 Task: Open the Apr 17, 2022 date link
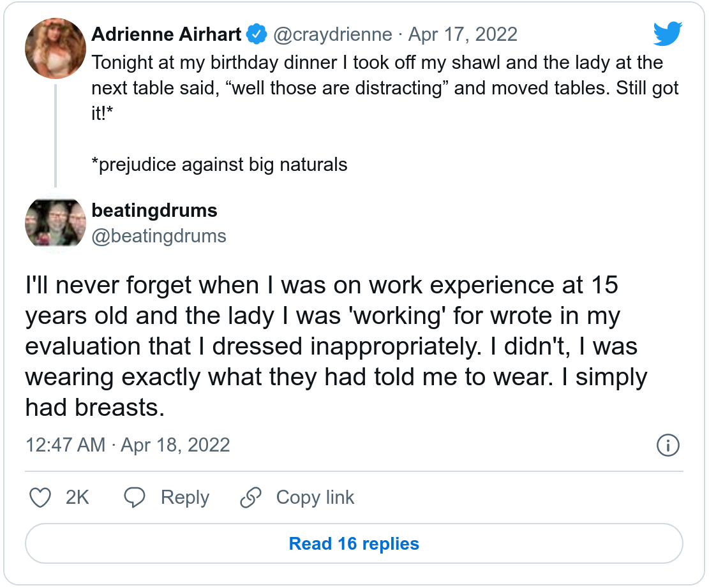[463, 34]
